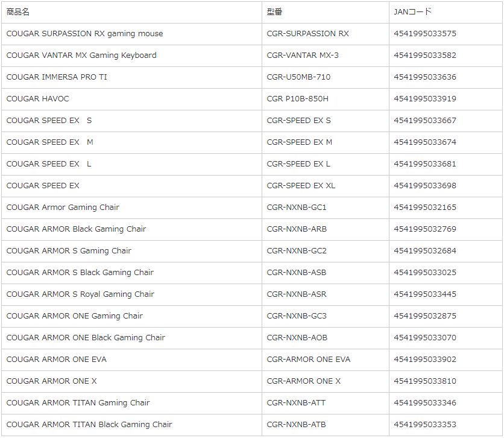Select model CGR-NXNB-ASR
This screenshot has height=438, width=504.
297,294
